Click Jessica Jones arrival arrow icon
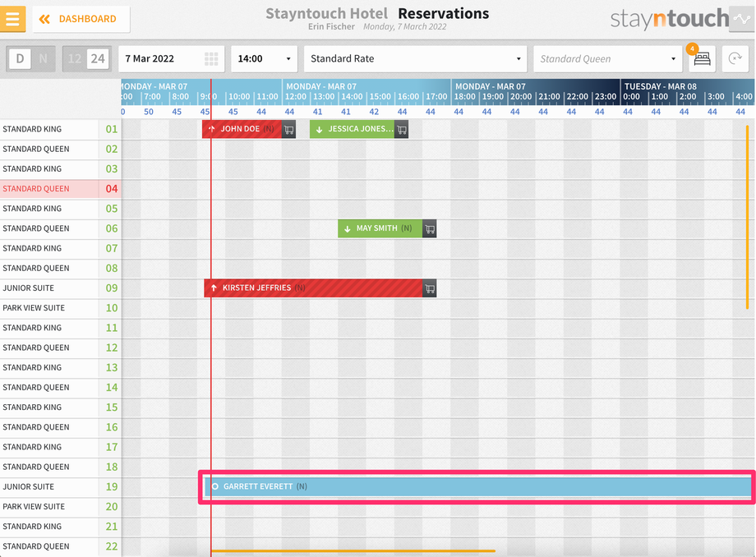 pos(319,130)
